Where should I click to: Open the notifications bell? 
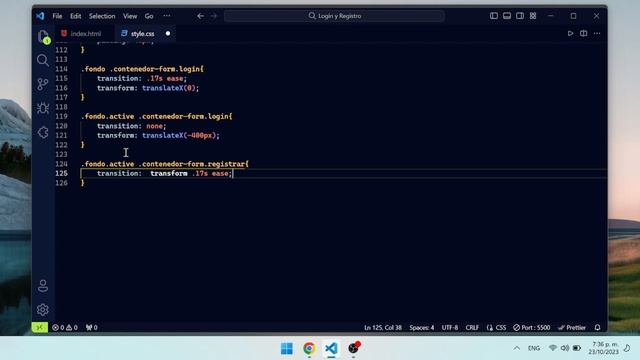(598, 327)
